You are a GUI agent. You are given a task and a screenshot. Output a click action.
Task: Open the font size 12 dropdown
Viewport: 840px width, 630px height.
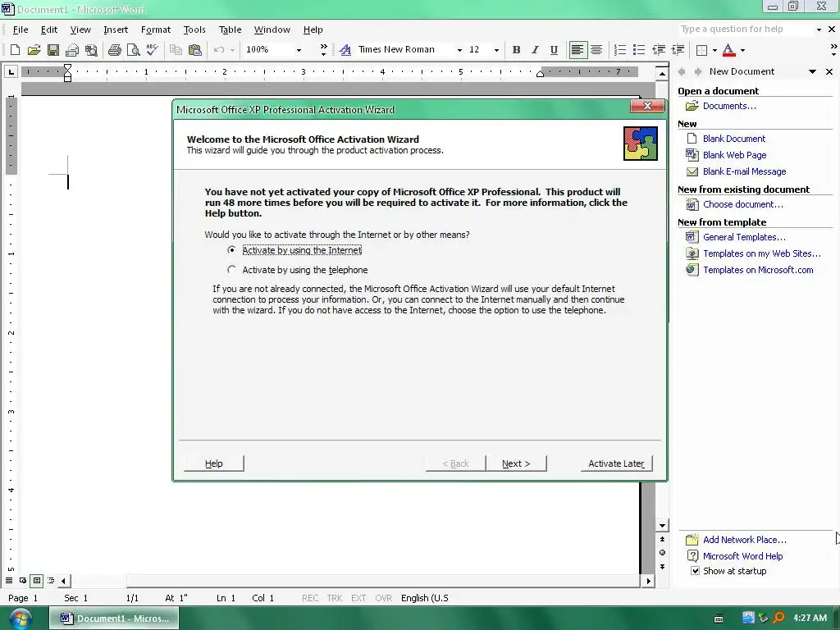click(x=496, y=50)
